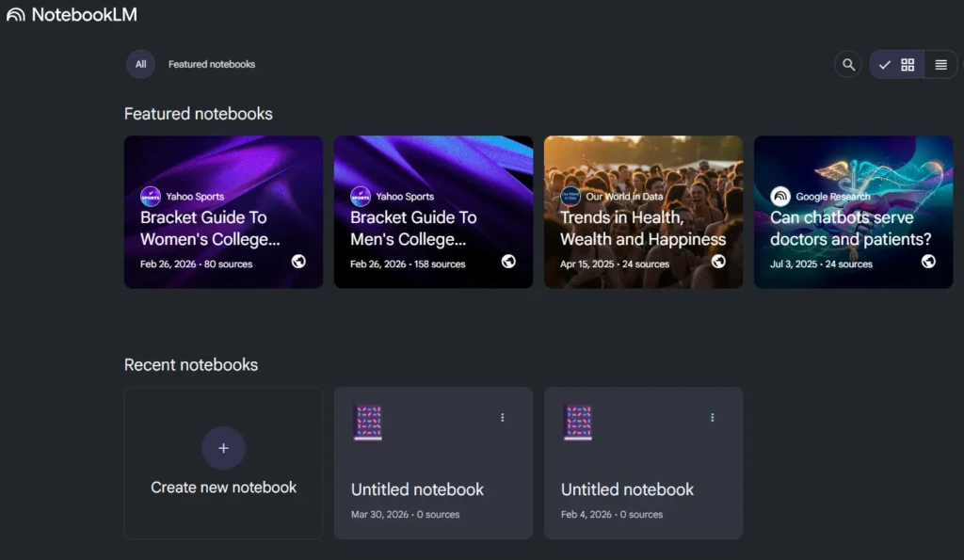This screenshot has height=560, width=964.
Task: Click 'Our World in Data' publisher label
Action: [x=624, y=196]
